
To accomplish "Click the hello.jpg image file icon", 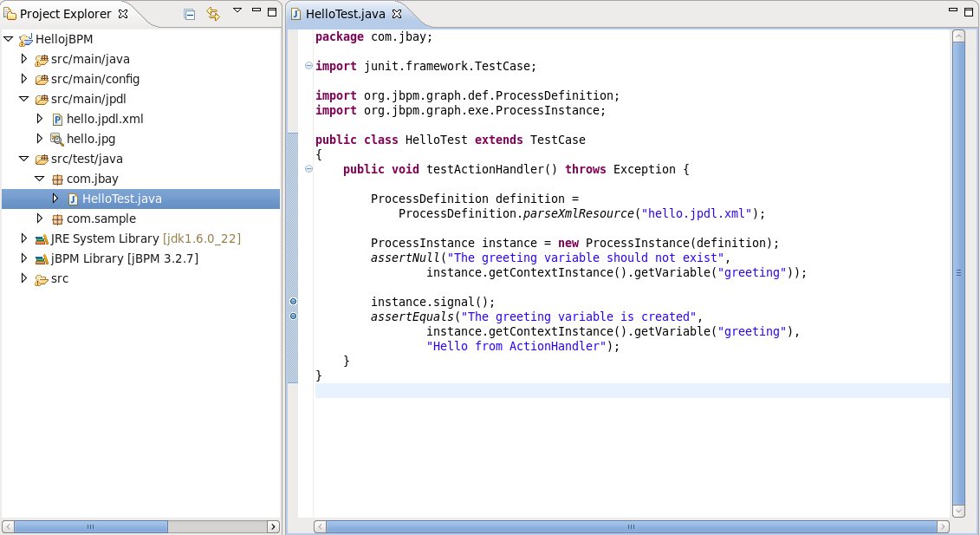I will tap(57, 140).
